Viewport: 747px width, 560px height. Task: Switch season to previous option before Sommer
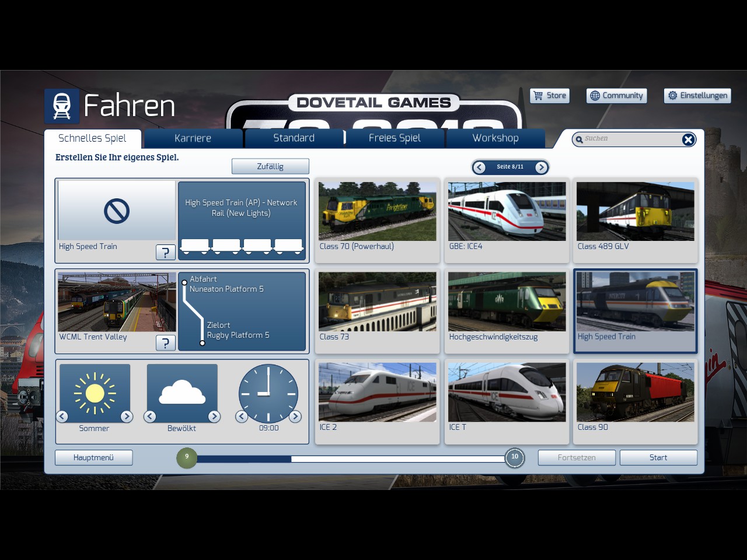click(x=62, y=416)
